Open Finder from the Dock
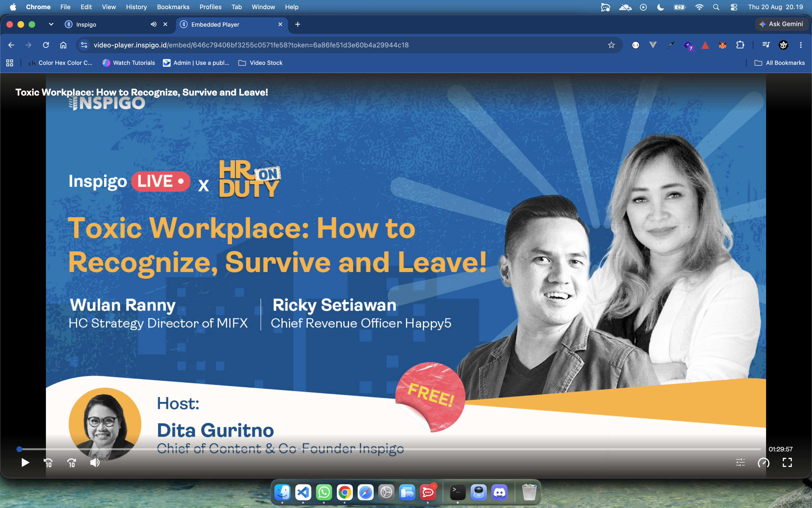The height and width of the screenshot is (508, 812). tap(283, 493)
